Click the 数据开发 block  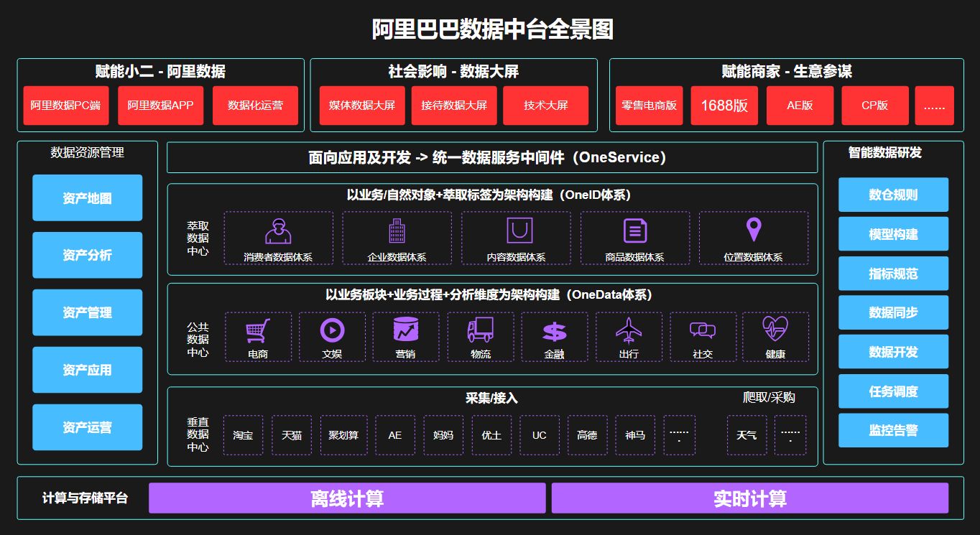coord(894,352)
